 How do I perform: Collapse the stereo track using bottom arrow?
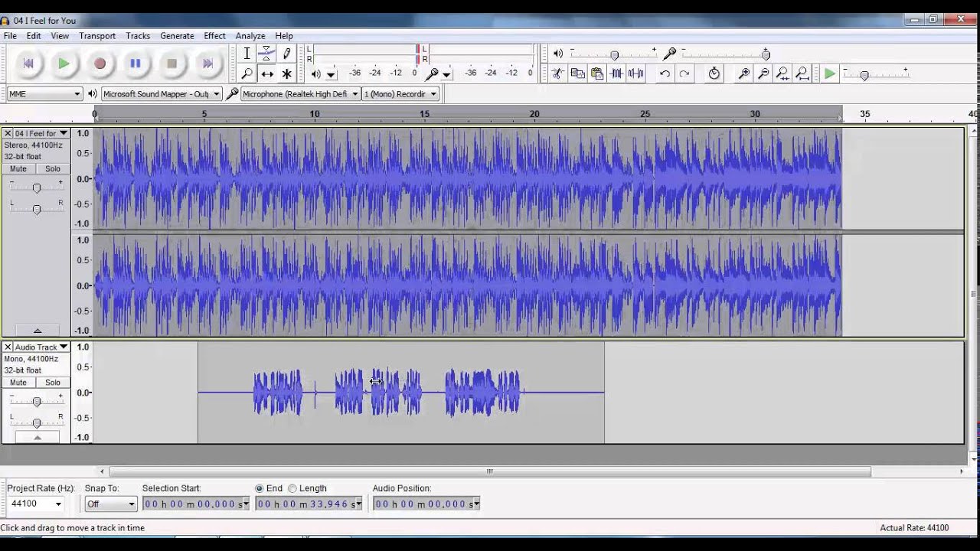point(37,331)
